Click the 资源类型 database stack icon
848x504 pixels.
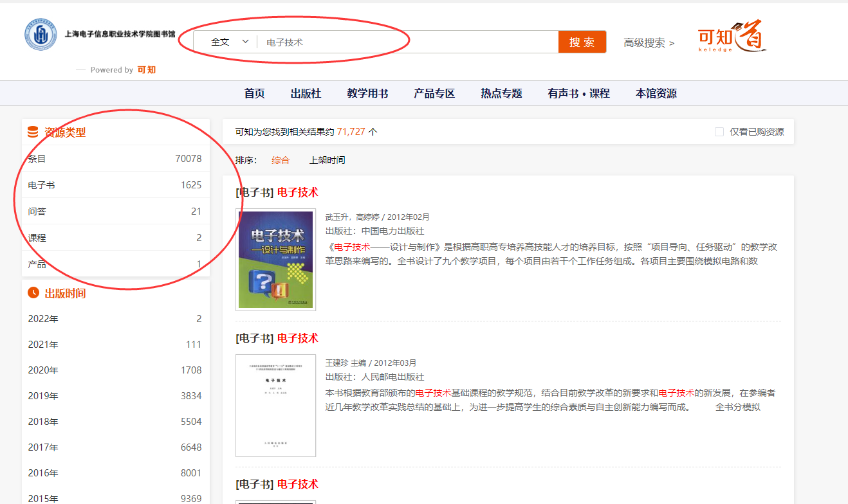tap(33, 132)
